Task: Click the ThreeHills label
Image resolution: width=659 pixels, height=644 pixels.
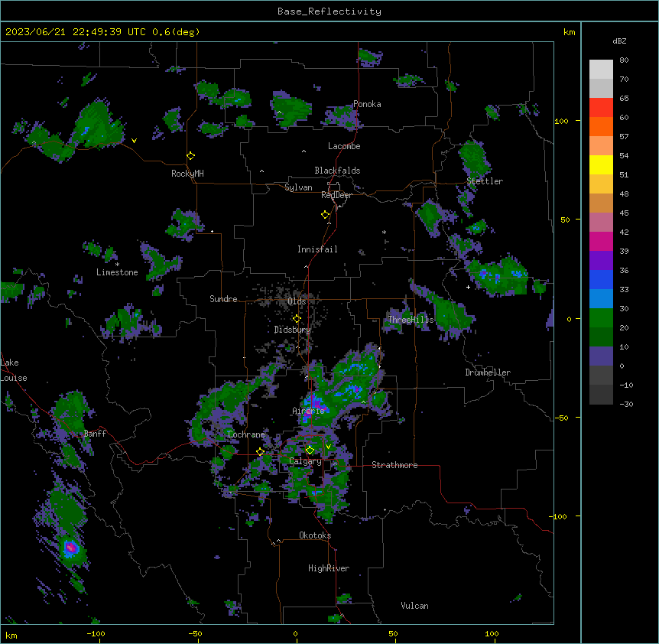Action: click(x=411, y=320)
